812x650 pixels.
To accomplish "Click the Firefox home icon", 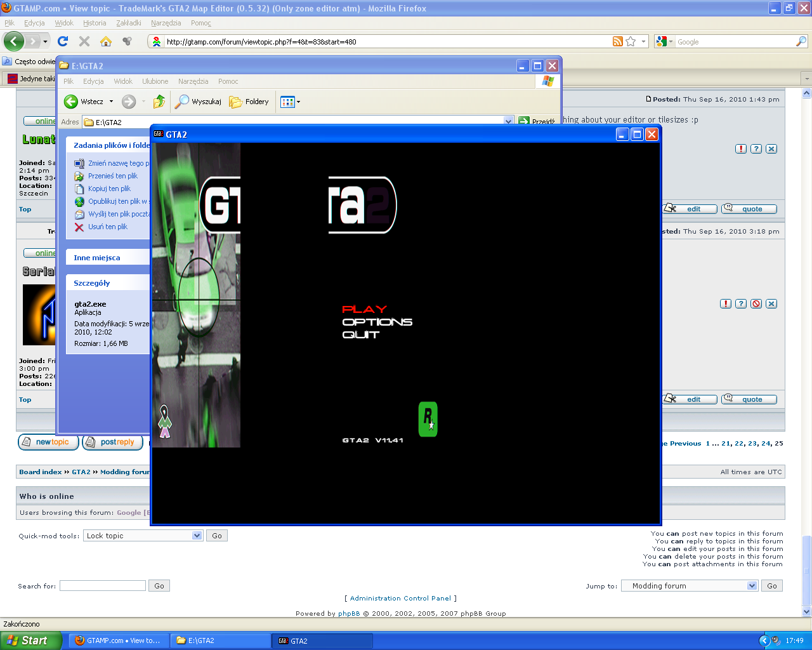I will pyautogui.click(x=106, y=41).
